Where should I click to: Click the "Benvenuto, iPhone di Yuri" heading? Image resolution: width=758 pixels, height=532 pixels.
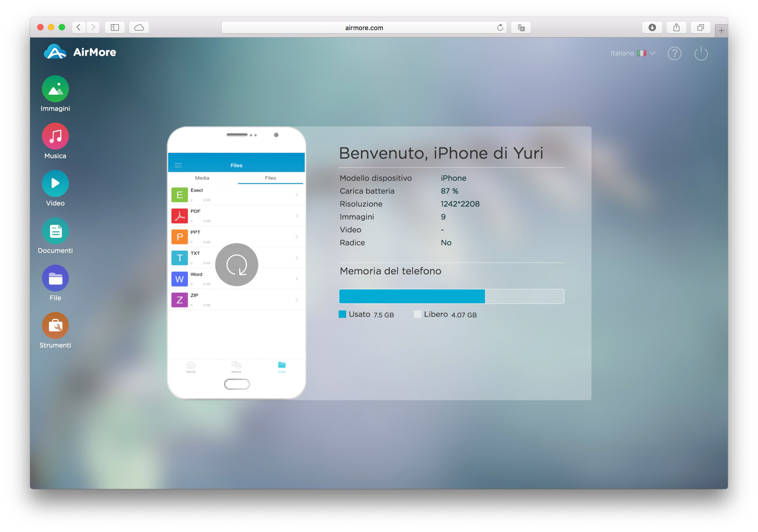[x=441, y=153]
